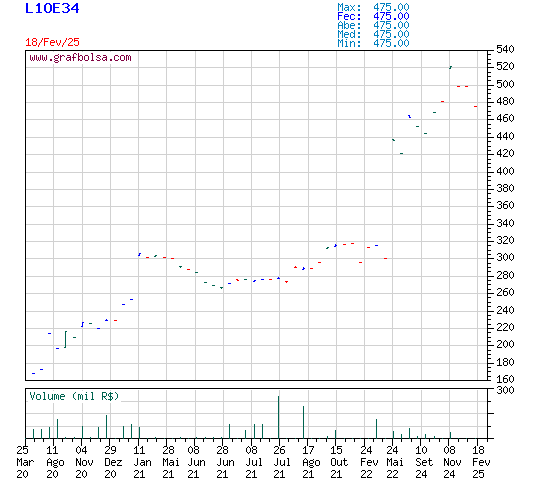Screen dimensions: 545x490
Task: Select the Fec: 475.00 closing value
Action: pyautogui.click(x=373, y=16)
